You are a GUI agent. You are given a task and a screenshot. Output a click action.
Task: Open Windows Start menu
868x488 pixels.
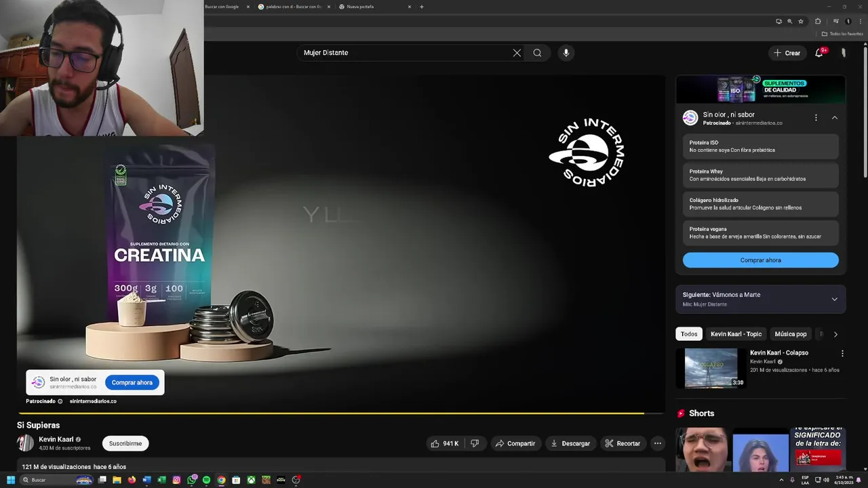(11, 480)
